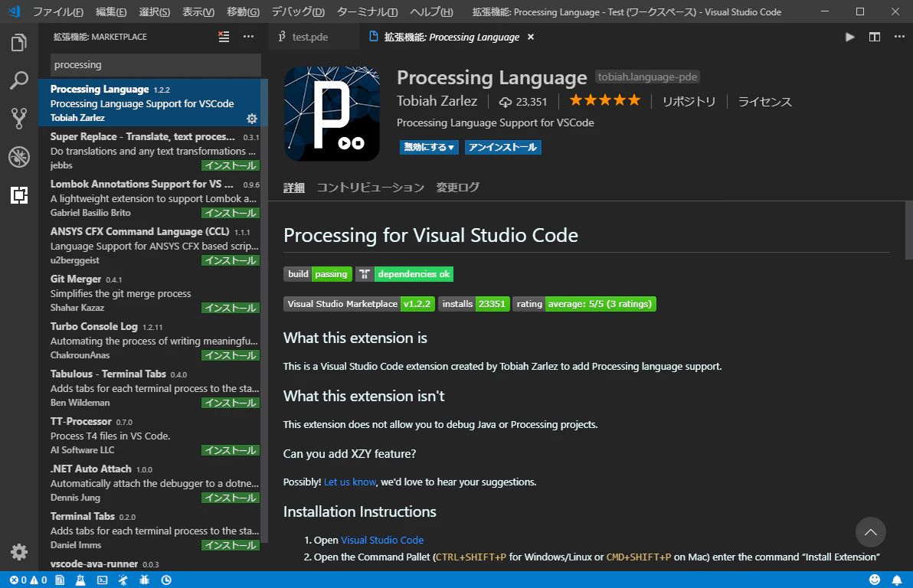Close the Processing Language extension tab
This screenshot has width=913, height=588.
pyautogui.click(x=531, y=37)
